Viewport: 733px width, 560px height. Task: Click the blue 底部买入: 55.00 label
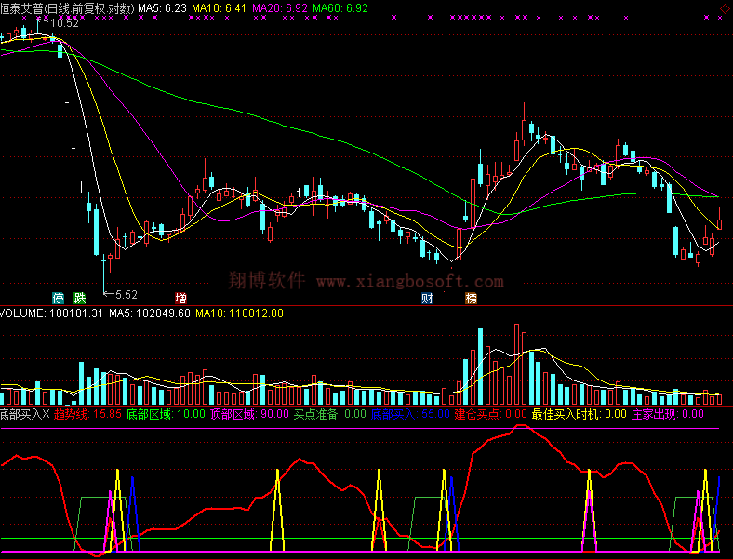pos(410,414)
